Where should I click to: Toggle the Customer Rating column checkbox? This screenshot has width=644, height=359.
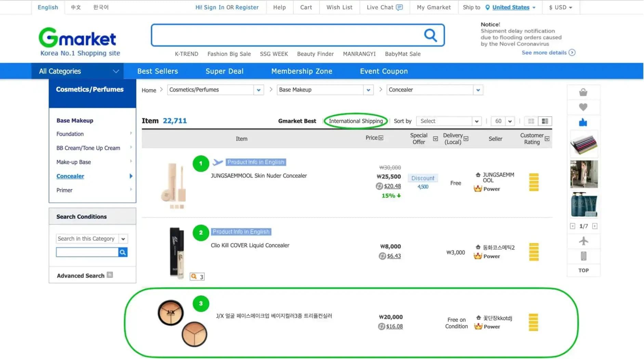click(x=547, y=139)
